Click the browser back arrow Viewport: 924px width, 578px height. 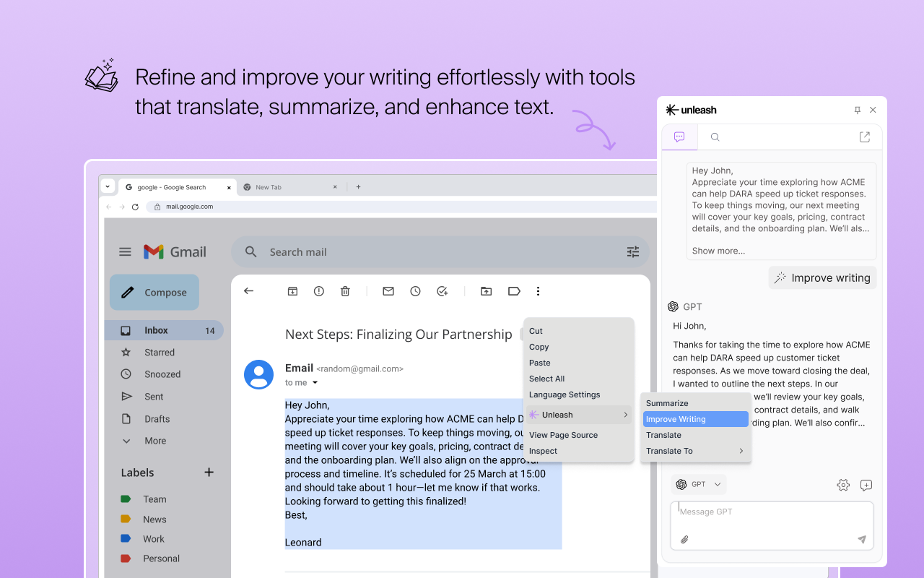coord(109,207)
